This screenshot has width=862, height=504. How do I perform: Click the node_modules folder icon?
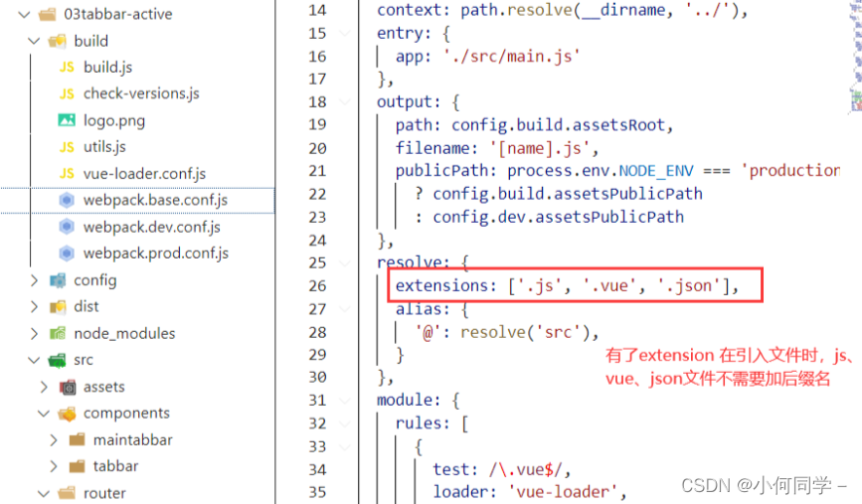pos(58,333)
